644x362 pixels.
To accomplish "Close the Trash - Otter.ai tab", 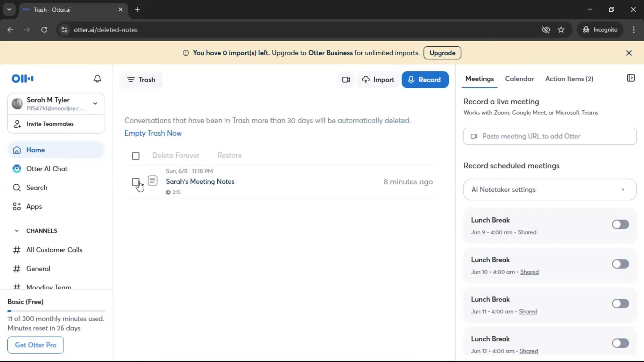I will [x=120, y=9].
